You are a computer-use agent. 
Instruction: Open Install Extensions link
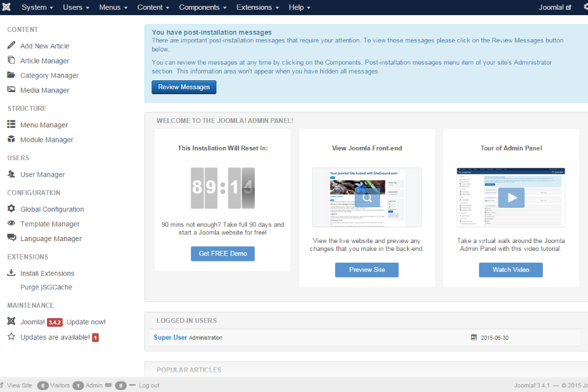(47, 273)
